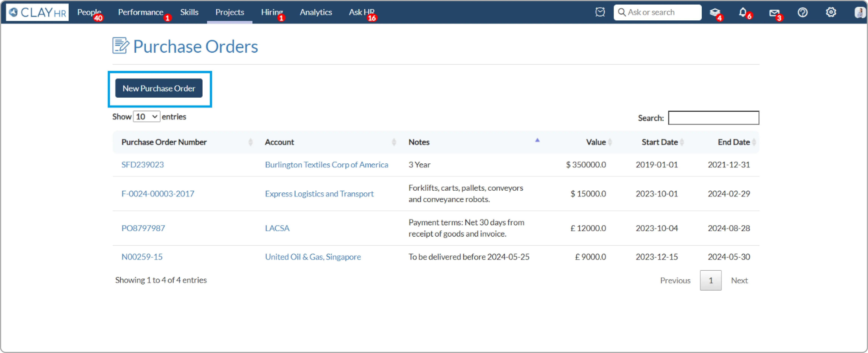Viewport: 868px width, 353px height.
Task: Open the envelope messages icon
Action: click(x=774, y=13)
